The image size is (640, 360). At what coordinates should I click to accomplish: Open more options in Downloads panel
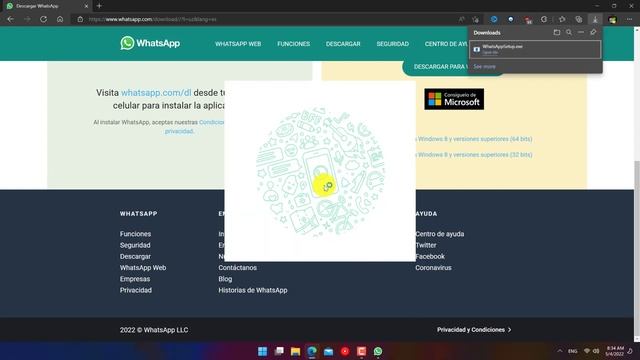(581, 32)
